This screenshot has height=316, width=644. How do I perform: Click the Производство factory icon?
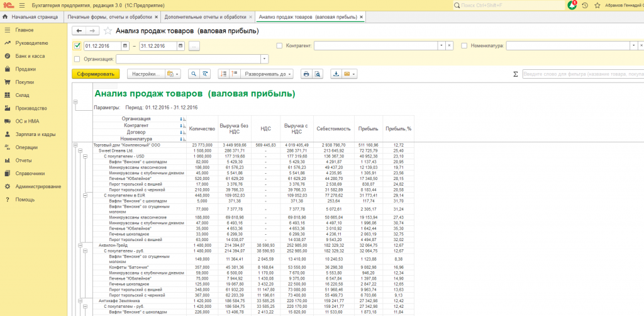click(x=7, y=108)
